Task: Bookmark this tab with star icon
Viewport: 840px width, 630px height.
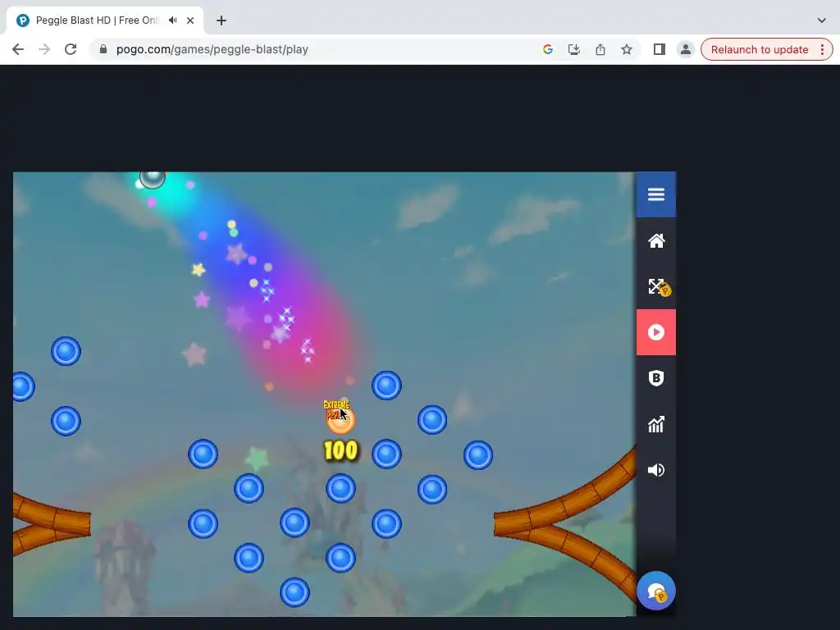Action: (x=626, y=49)
